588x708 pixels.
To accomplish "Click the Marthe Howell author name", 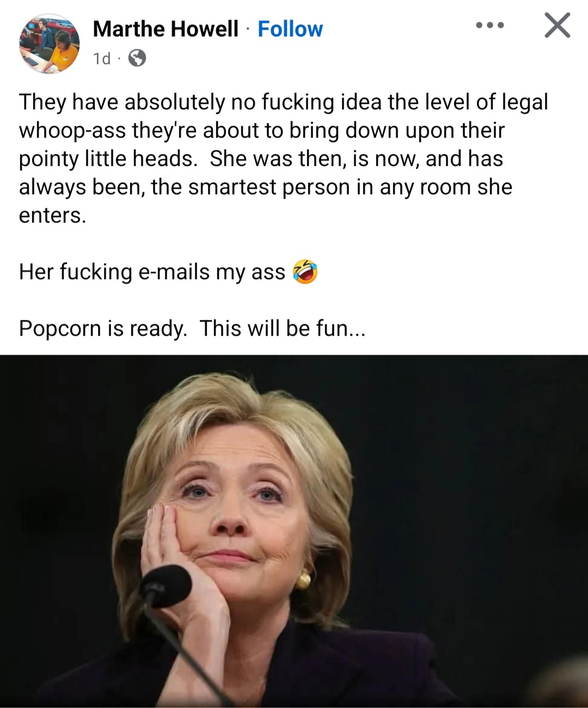I will pyautogui.click(x=166, y=29).
